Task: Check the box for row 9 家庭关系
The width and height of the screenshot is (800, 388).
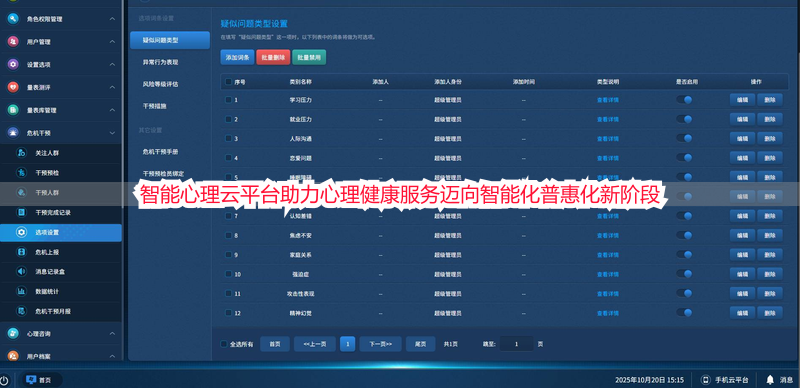Action: pos(229,255)
